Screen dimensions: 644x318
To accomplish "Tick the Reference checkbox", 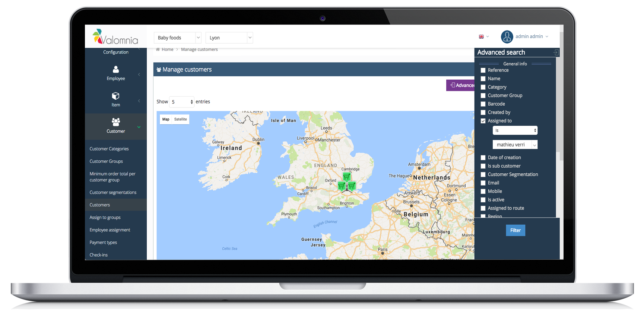I will point(483,70).
